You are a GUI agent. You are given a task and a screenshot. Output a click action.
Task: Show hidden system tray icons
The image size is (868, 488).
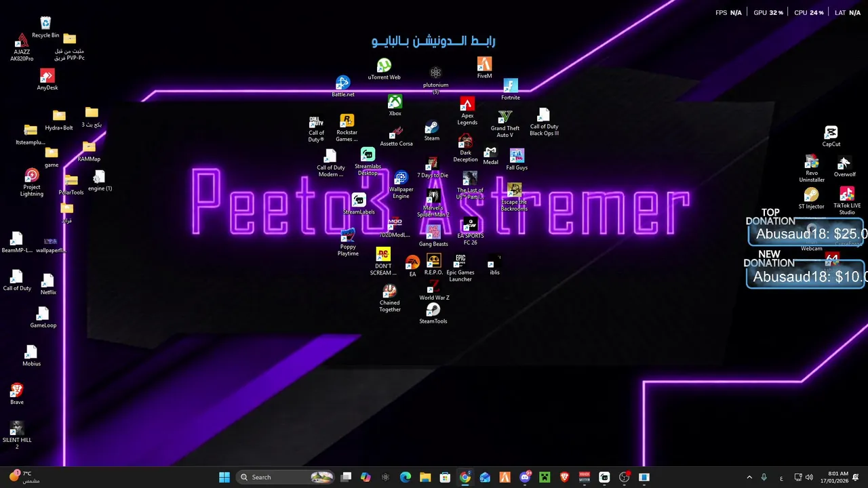point(749,477)
